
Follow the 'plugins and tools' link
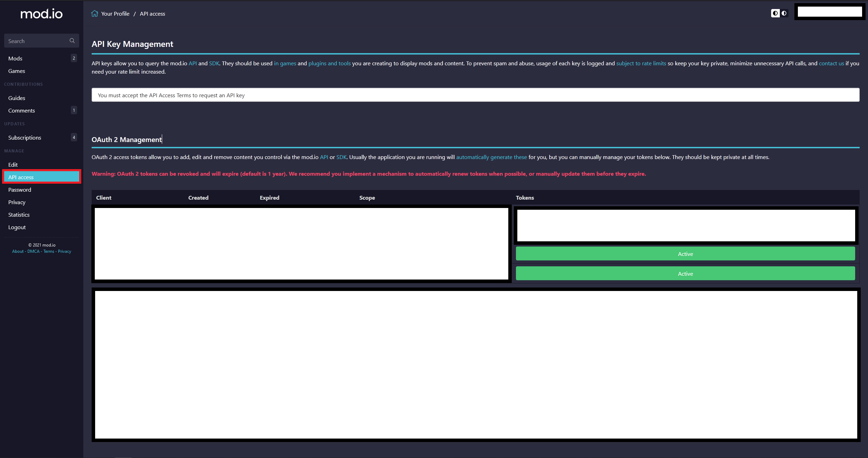click(329, 63)
